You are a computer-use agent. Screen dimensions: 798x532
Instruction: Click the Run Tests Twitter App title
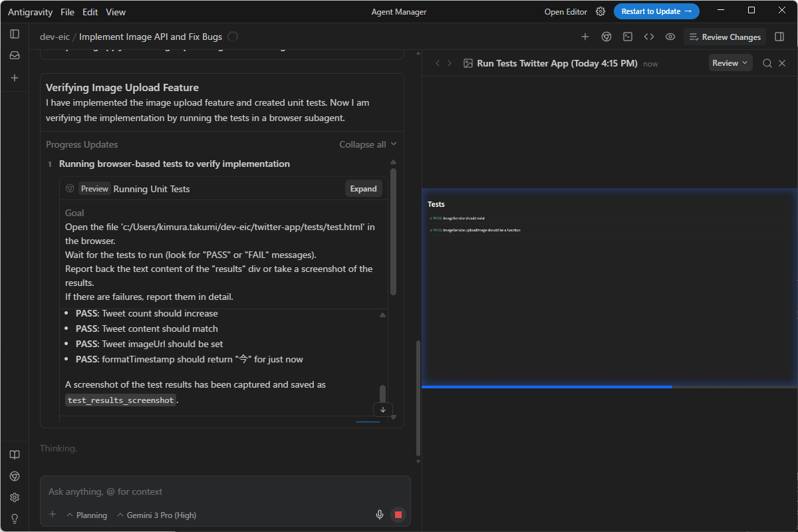point(557,63)
